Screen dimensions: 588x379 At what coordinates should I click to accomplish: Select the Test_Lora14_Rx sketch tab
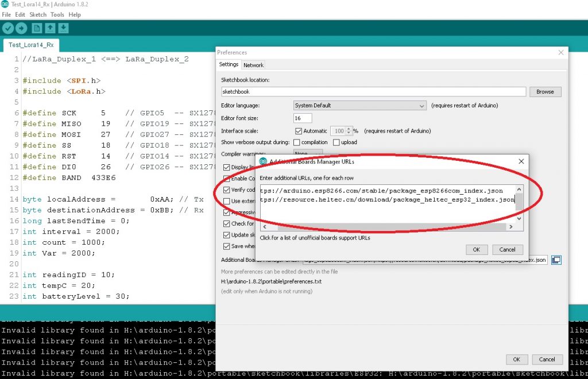click(31, 45)
